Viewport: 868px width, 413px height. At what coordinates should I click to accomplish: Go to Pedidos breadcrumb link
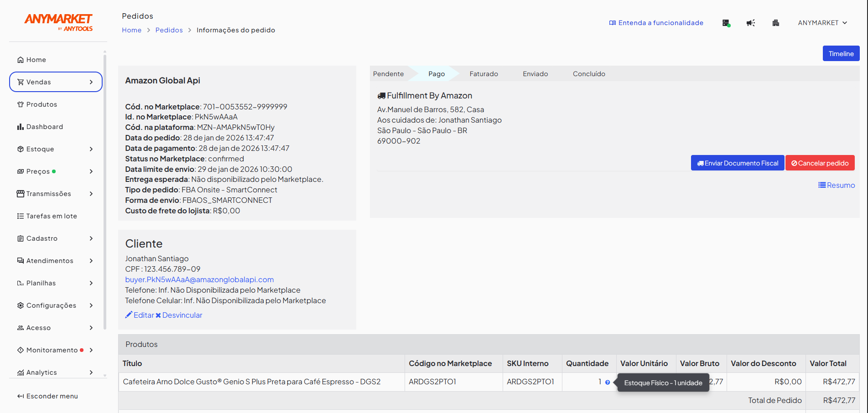coord(169,30)
